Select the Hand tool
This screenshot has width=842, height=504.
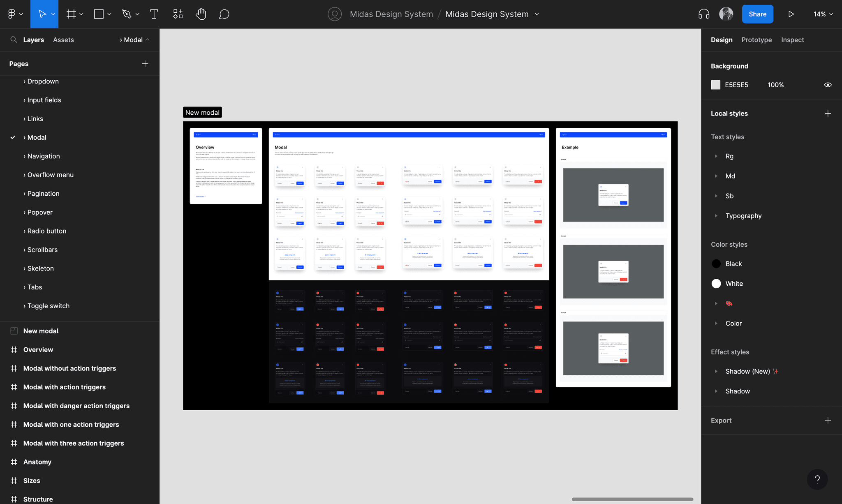pos(201,14)
